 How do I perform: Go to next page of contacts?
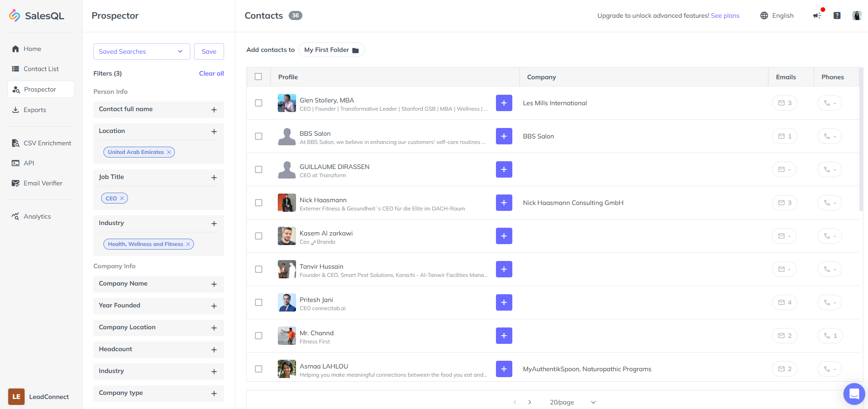coord(530,402)
